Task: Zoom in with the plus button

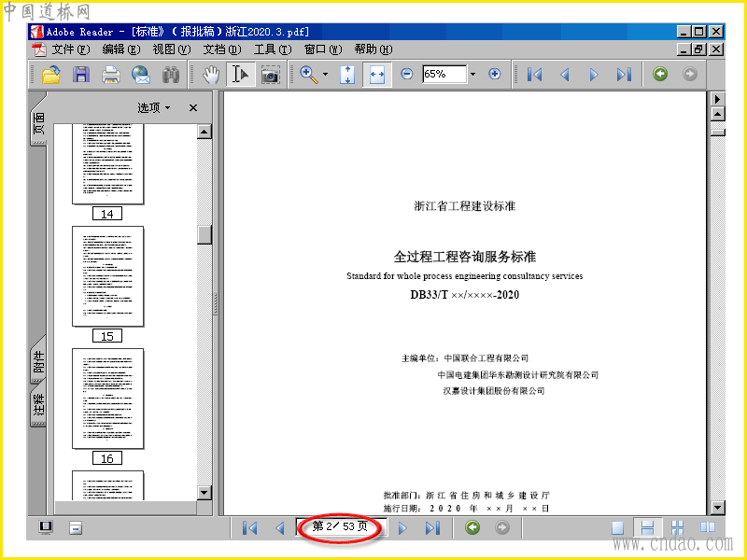Action: point(495,74)
